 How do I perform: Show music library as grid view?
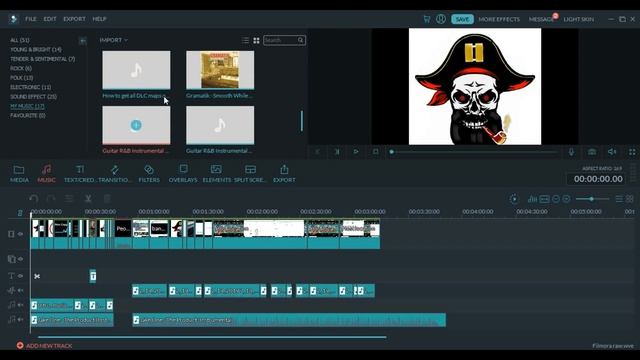256,40
